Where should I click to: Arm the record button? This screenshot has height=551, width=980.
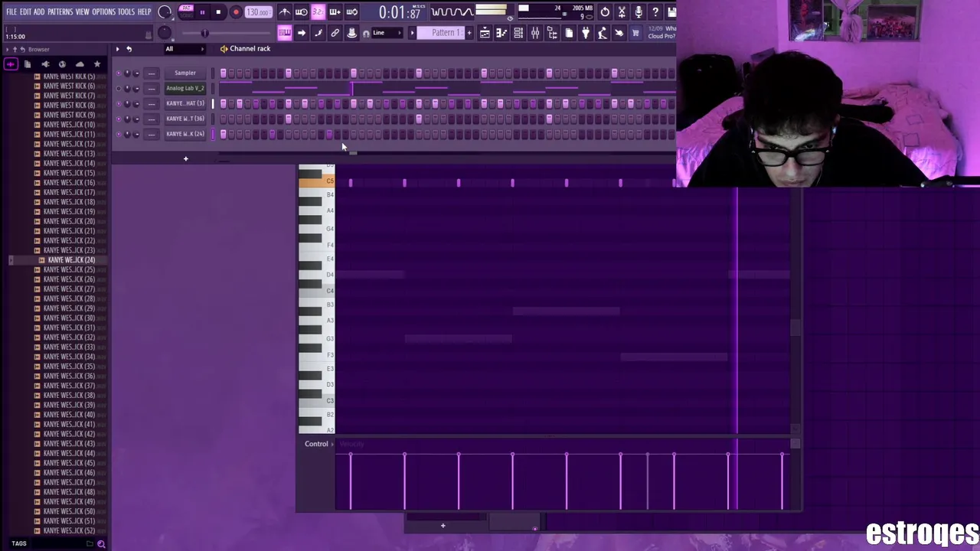point(235,11)
